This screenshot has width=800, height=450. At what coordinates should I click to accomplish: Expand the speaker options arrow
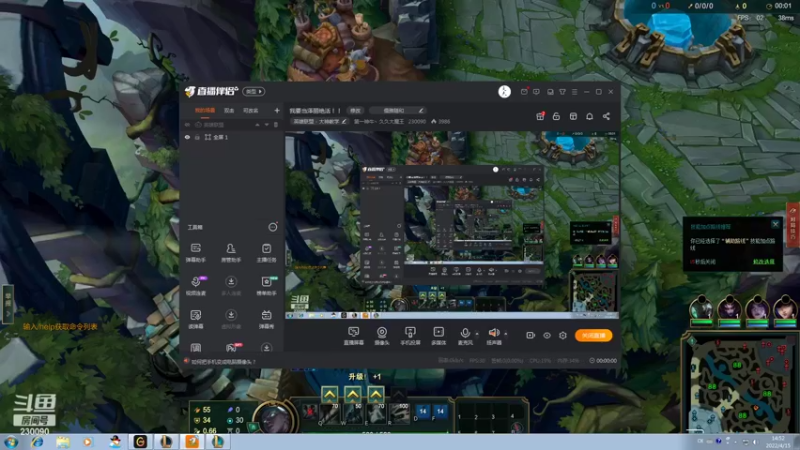[x=506, y=334]
